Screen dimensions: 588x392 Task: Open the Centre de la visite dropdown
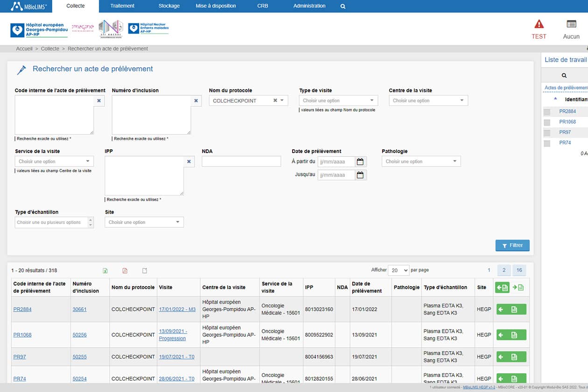428,100
